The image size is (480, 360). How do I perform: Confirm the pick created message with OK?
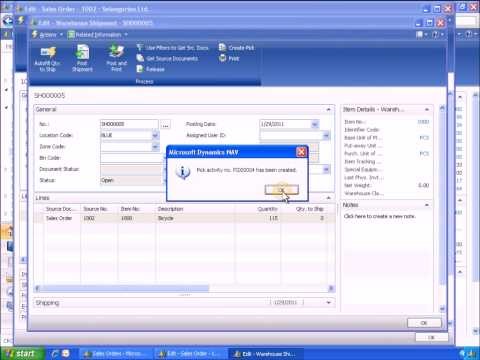281,190
